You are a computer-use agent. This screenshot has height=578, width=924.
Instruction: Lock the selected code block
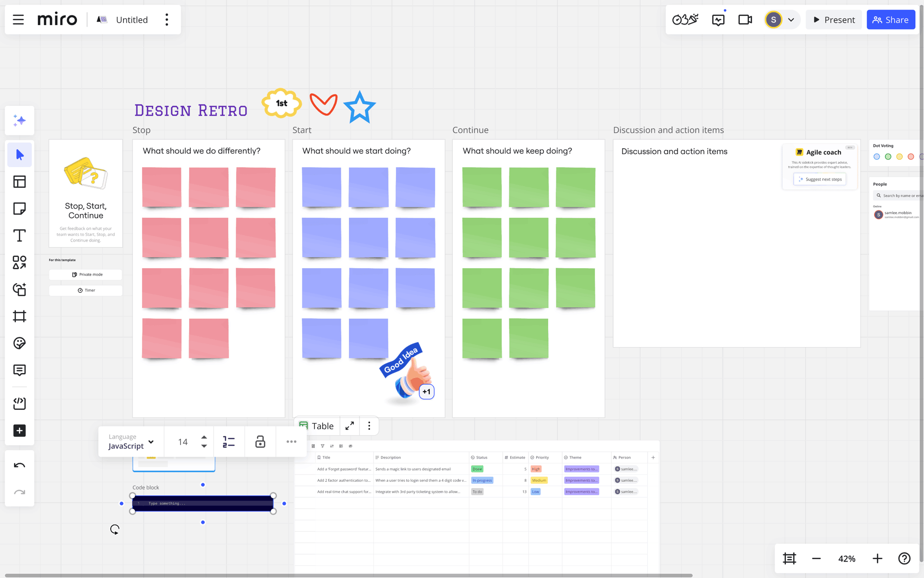pyautogui.click(x=260, y=442)
